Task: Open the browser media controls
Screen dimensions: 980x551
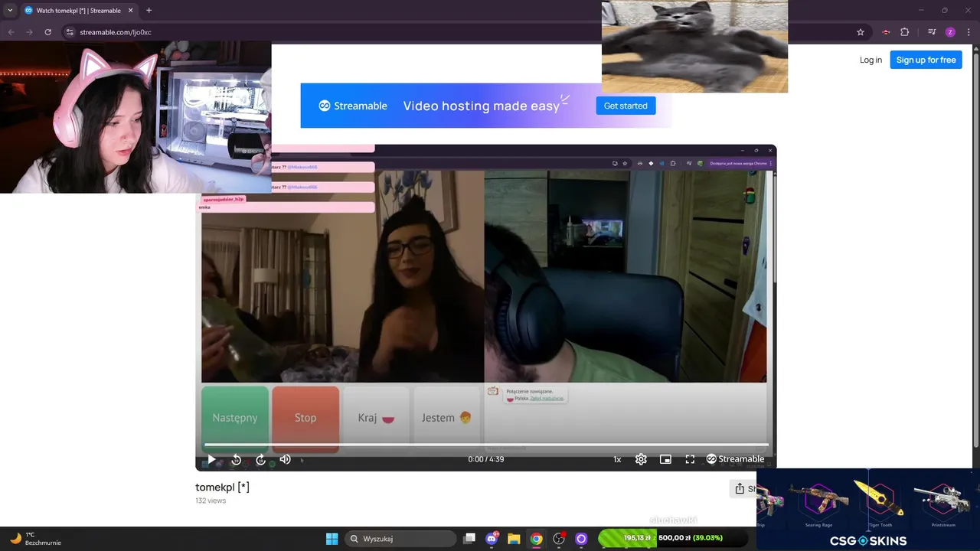Action: (932, 32)
